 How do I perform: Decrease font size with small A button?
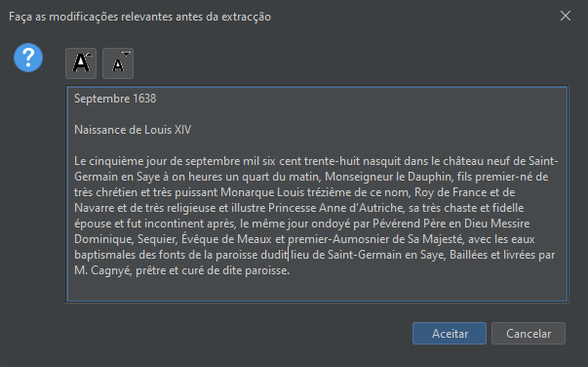118,63
